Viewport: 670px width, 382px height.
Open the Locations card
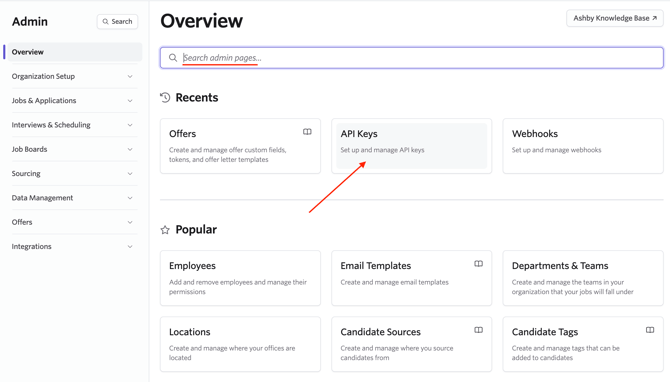(x=240, y=344)
